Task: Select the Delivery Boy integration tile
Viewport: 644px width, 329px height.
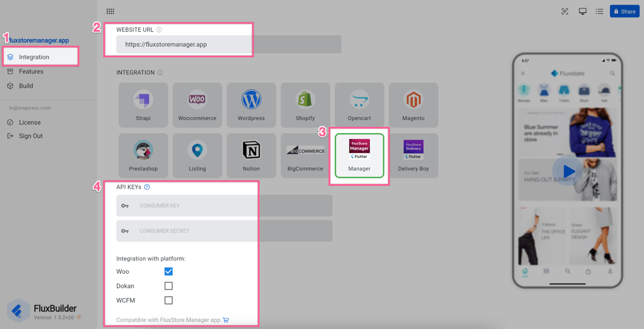Action: 413,156
